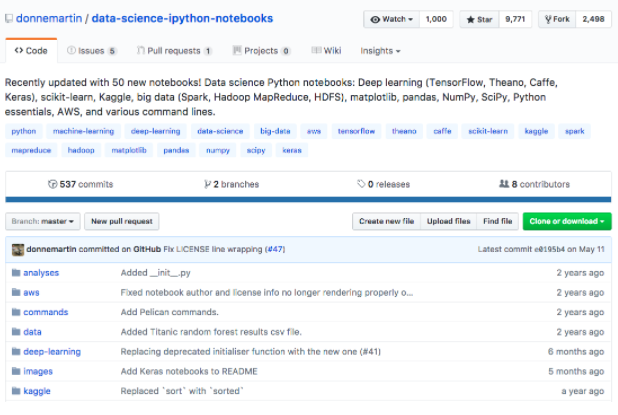618x415 pixels.
Task: Expand the Insights dropdown tab
Action: [x=380, y=51]
